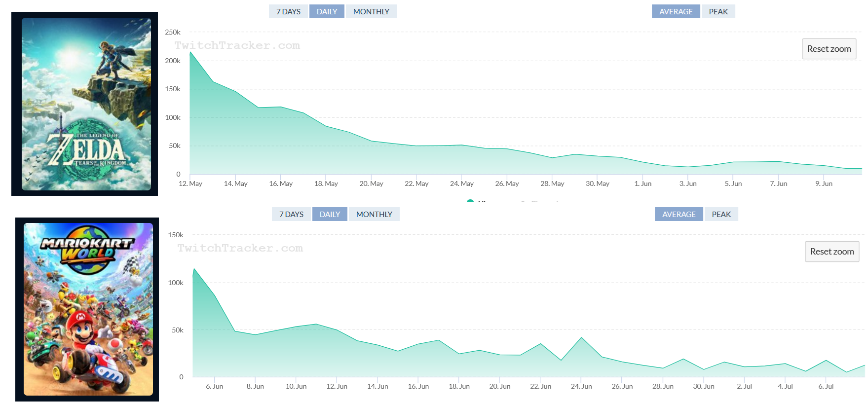
Task: Click the 24. Jun axis label
Action: pos(581,386)
